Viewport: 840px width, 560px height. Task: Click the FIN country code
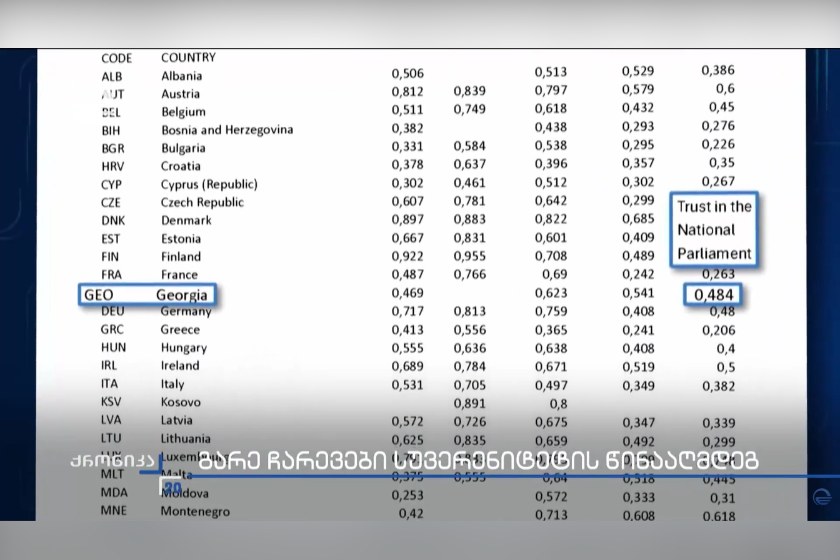[x=110, y=257]
